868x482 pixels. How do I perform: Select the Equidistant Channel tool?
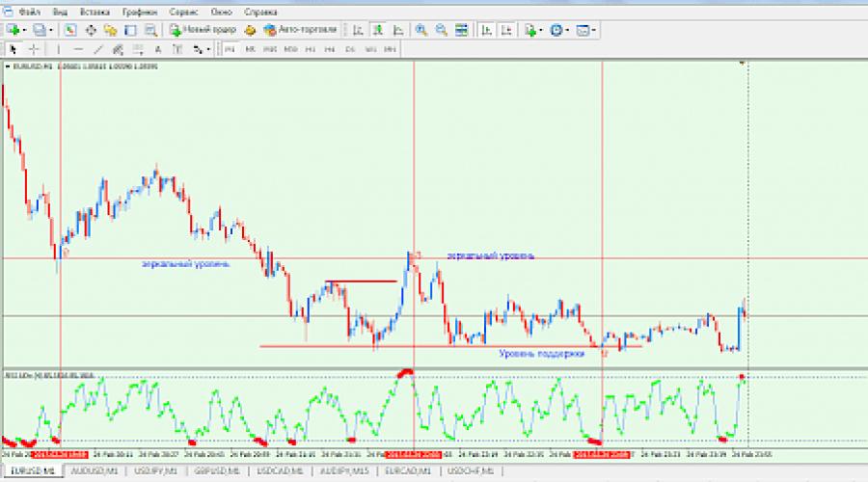coord(118,49)
